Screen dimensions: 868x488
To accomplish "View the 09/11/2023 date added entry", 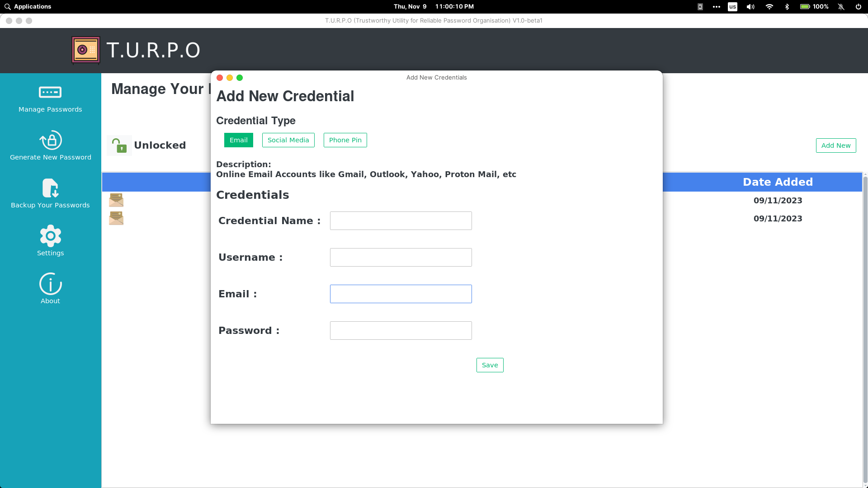I will [778, 200].
